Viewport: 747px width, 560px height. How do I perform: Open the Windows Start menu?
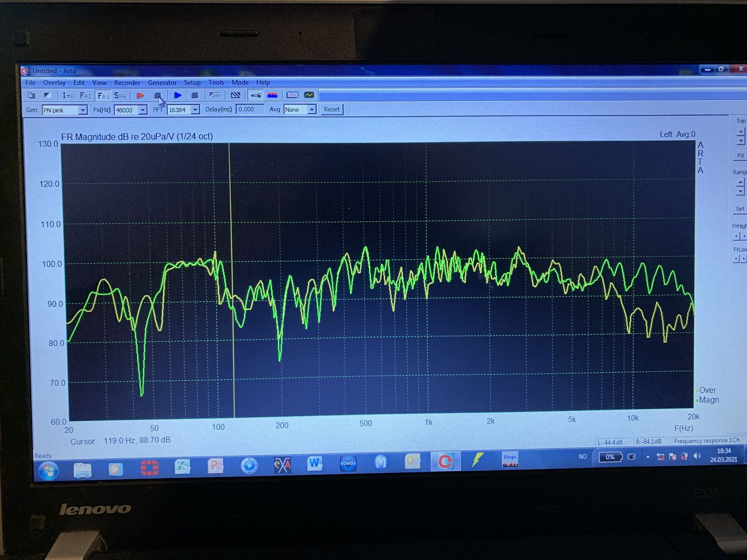pos(48,471)
